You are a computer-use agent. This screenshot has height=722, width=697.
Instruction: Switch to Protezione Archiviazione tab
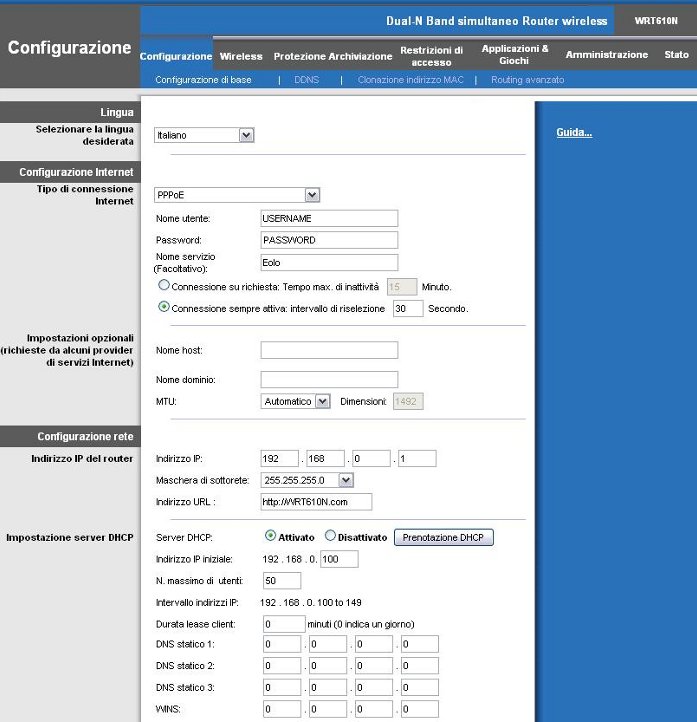(333, 56)
